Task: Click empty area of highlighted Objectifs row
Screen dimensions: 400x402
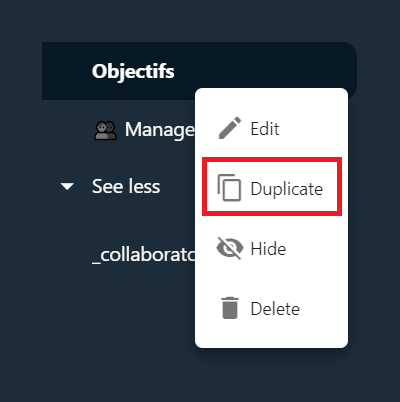Action: coord(267,65)
